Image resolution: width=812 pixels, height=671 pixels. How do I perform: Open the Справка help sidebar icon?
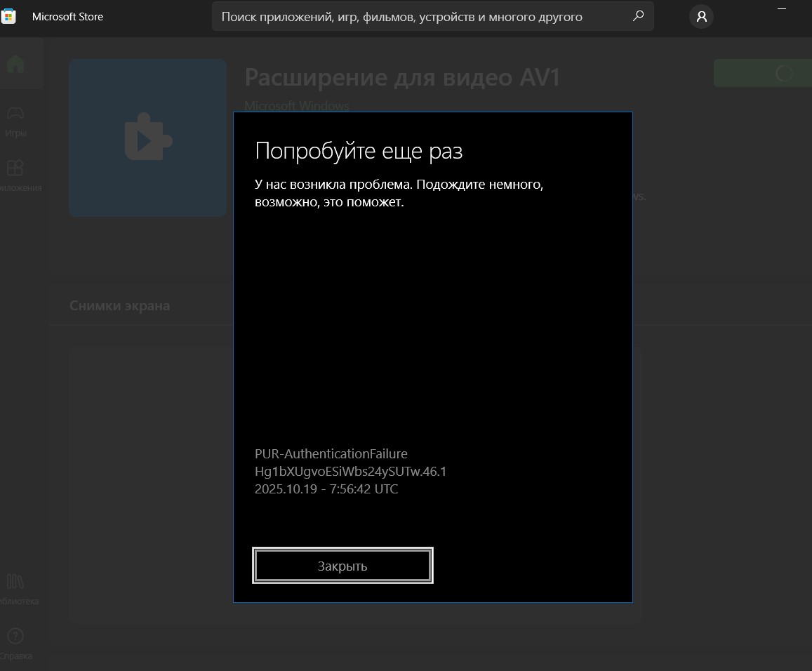(x=15, y=644)
